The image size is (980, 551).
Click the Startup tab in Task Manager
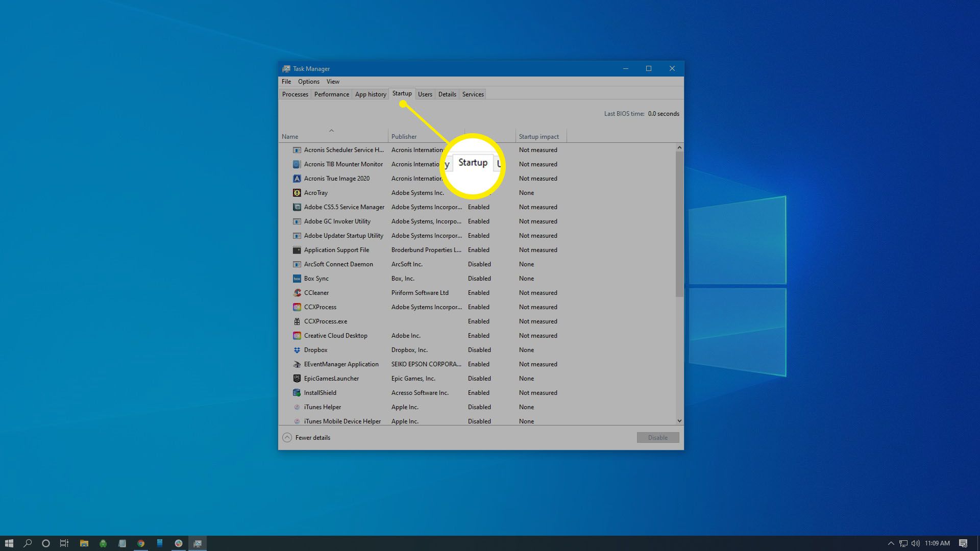(x=402, y=94)
